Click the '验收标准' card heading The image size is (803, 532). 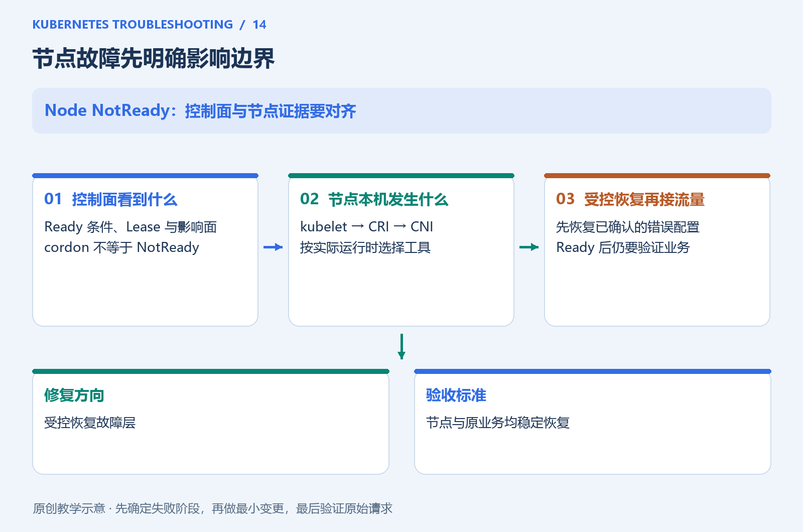click(x=456, y=395)
